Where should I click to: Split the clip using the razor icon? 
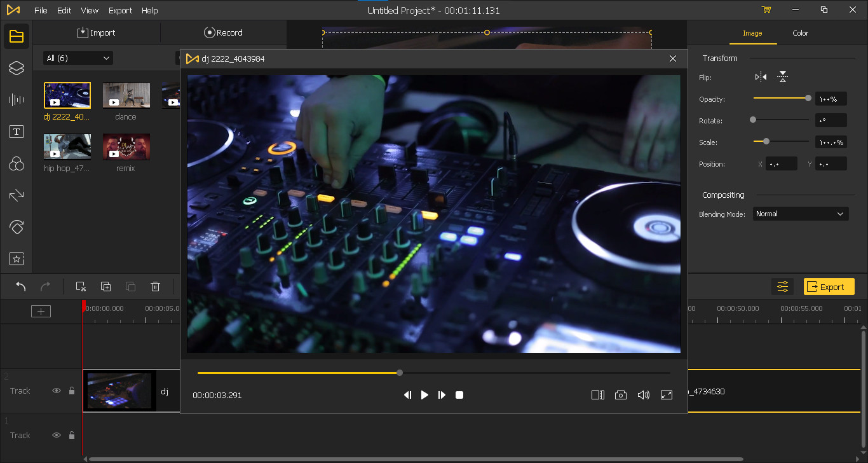[x=81, y=286]
